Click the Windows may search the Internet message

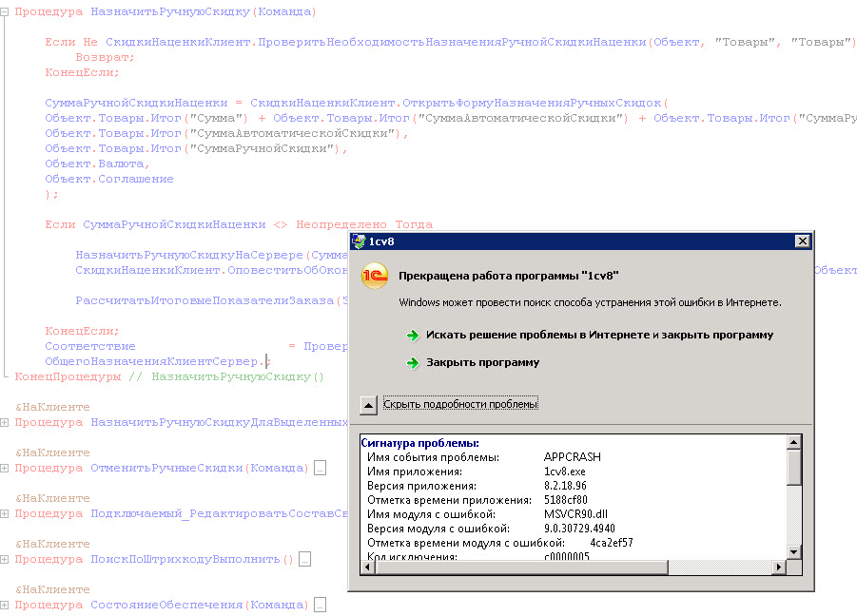590,302
